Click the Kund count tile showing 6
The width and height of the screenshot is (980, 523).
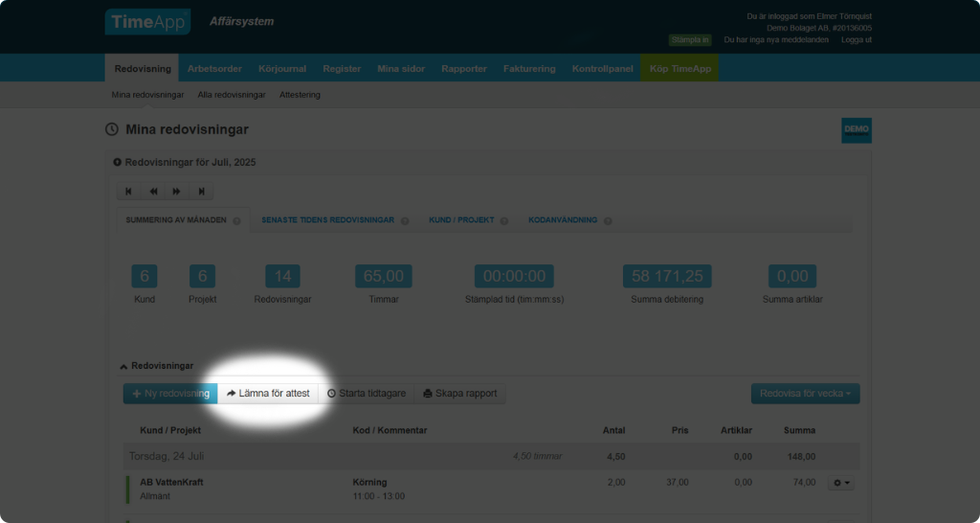coord(145,276)
